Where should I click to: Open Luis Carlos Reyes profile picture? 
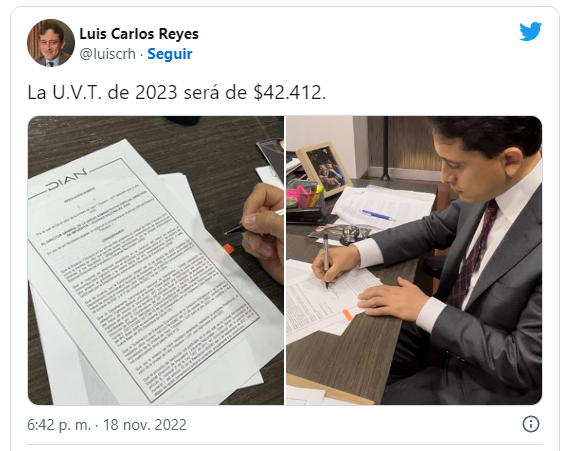tap(51, 43)
